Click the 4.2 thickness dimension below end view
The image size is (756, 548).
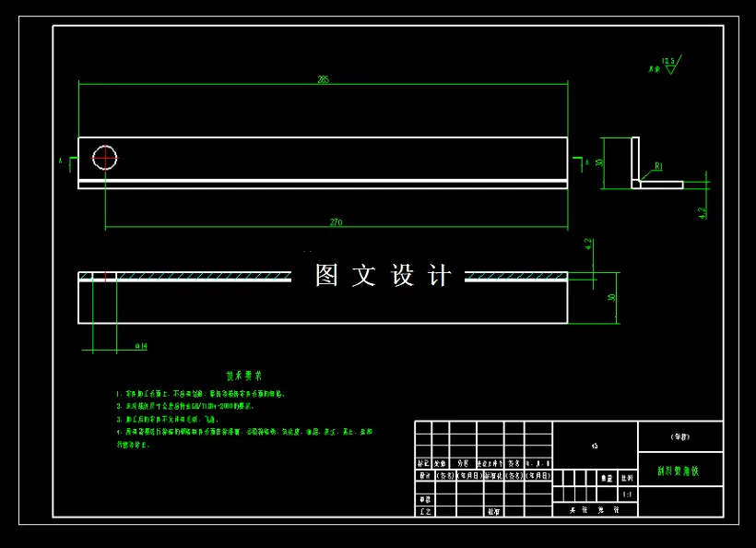pyautogui.click(x=703, y=213)
